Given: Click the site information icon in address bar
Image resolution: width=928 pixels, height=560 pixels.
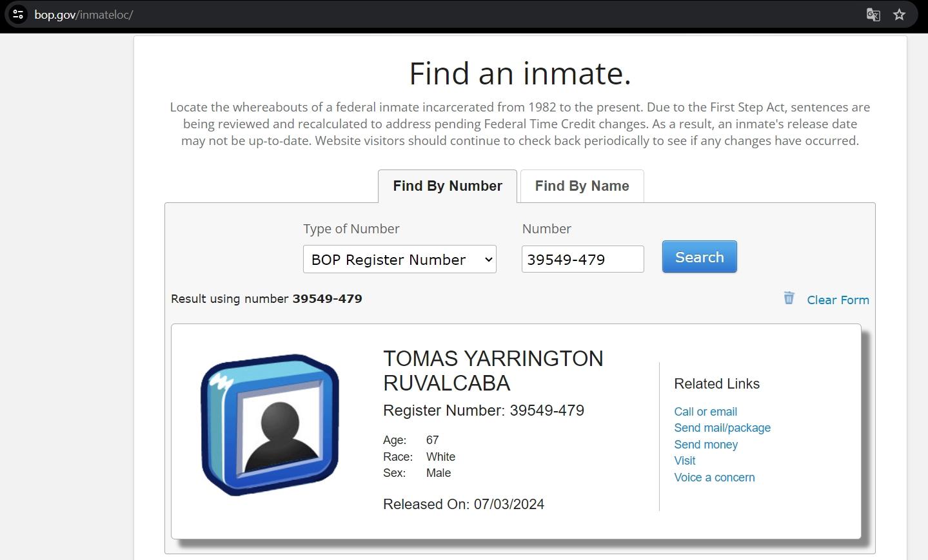Looking at the screenshot, I should [x=18, y=14].
